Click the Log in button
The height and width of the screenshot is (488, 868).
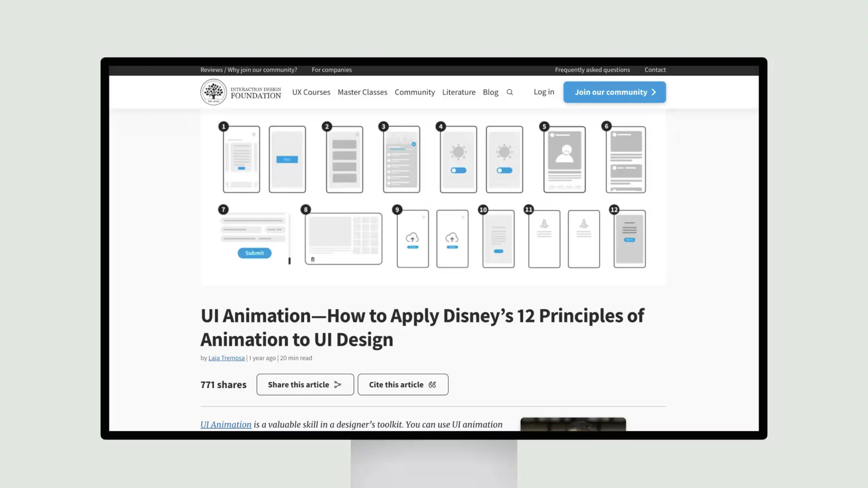point(544,92)
